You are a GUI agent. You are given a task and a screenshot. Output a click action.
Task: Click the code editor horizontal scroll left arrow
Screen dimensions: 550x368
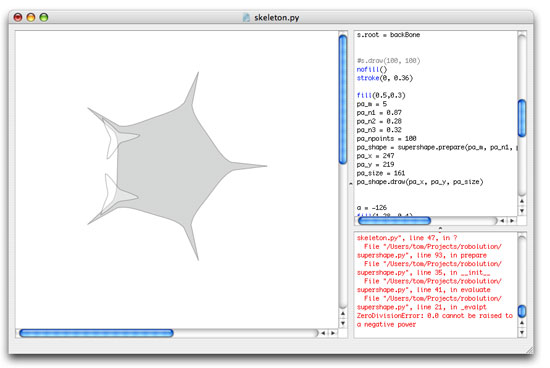(x=502, y=221)
